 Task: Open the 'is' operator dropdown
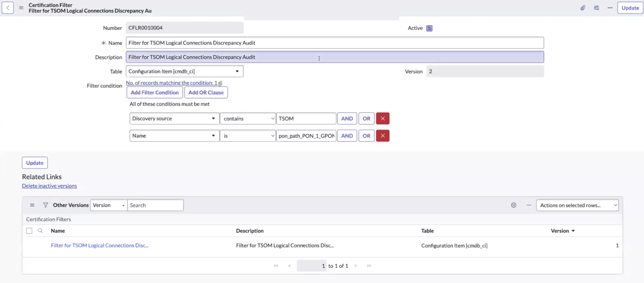[248, 136]
